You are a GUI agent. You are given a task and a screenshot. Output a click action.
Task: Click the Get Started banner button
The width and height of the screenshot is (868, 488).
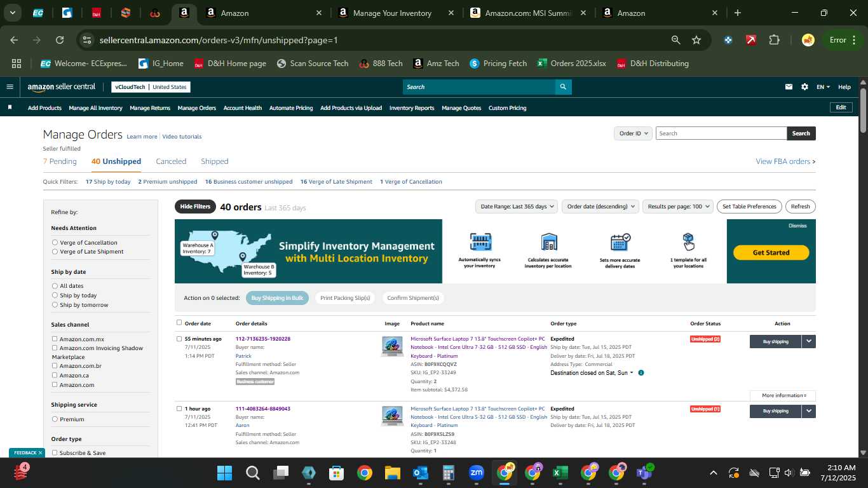pyautogui.click(x=771, y=252)
